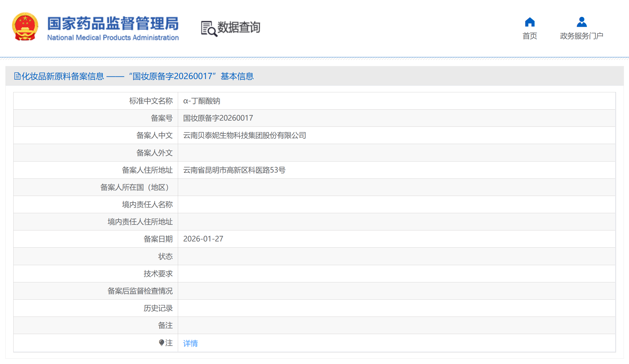This screenshot has height=364, width=629.
Task: Click the data query magnifier icon
Action: (x=209, y=29)
